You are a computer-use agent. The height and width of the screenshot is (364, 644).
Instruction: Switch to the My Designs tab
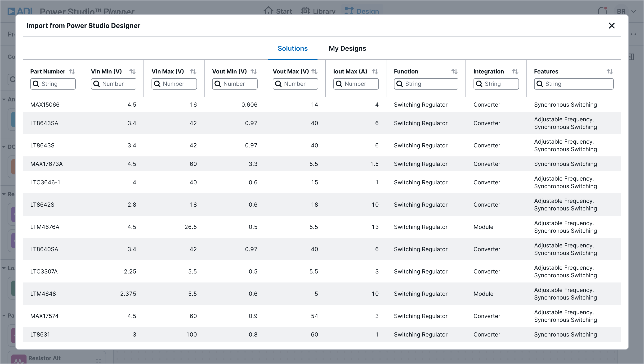pyautogui.click(x=347, y=49)
